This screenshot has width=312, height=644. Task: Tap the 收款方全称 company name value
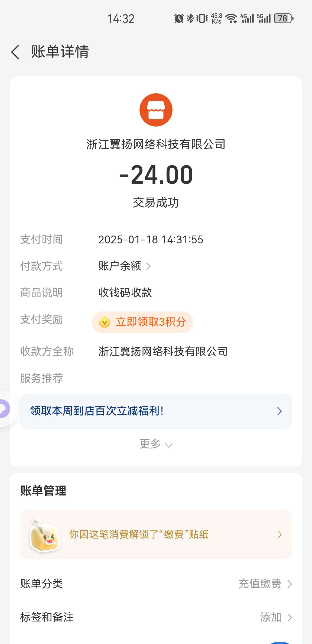click(x=163, y=352)
